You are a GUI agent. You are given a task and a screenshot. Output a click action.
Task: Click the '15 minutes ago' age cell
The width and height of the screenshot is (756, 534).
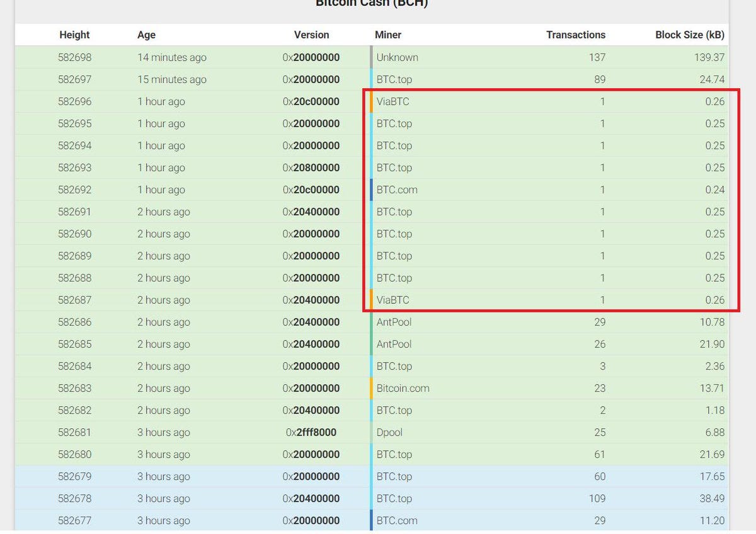tap(172, 79)
